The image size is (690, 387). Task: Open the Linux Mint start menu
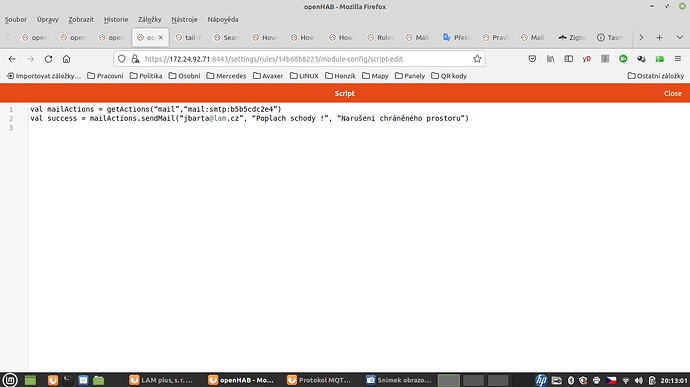pos(10,380)
